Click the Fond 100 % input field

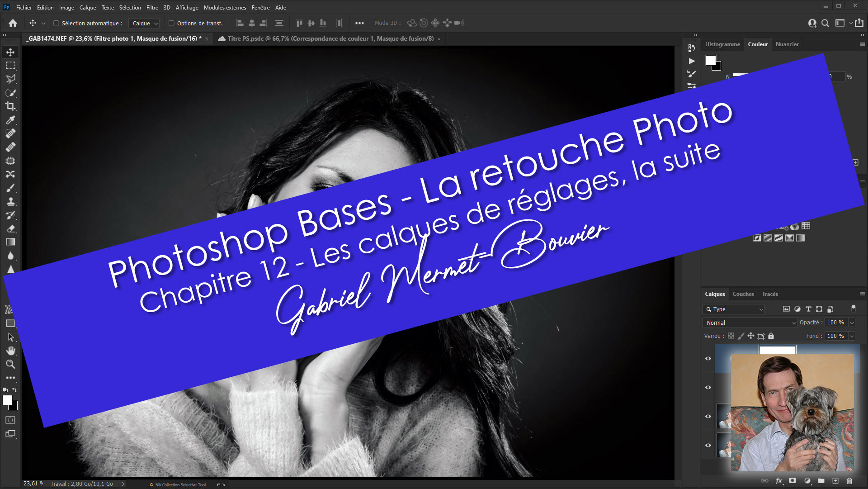[x=835, y=336]
